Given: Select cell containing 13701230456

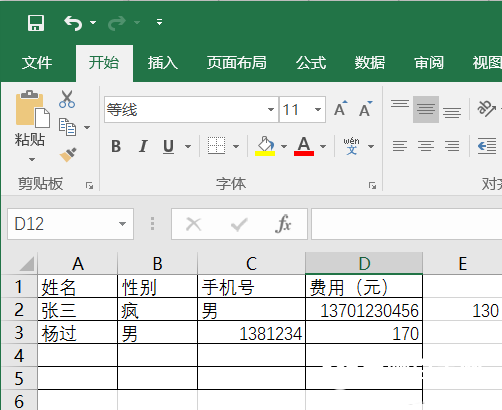Looking at the screenshot, I should 364,309.
